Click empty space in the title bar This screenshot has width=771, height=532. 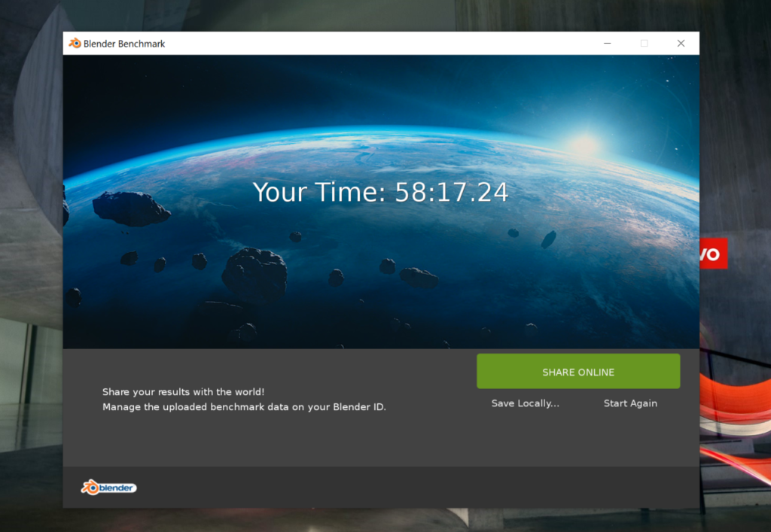376,44
